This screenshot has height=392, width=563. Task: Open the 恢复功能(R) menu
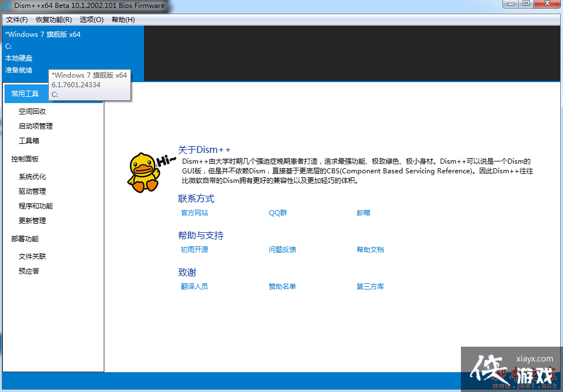(53, 19)
